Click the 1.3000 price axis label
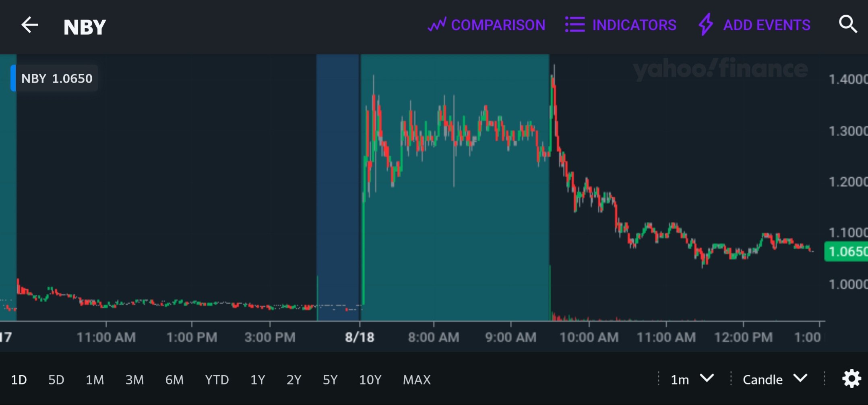This screenshot has height=405, width=868. click(x=848, y=131)
